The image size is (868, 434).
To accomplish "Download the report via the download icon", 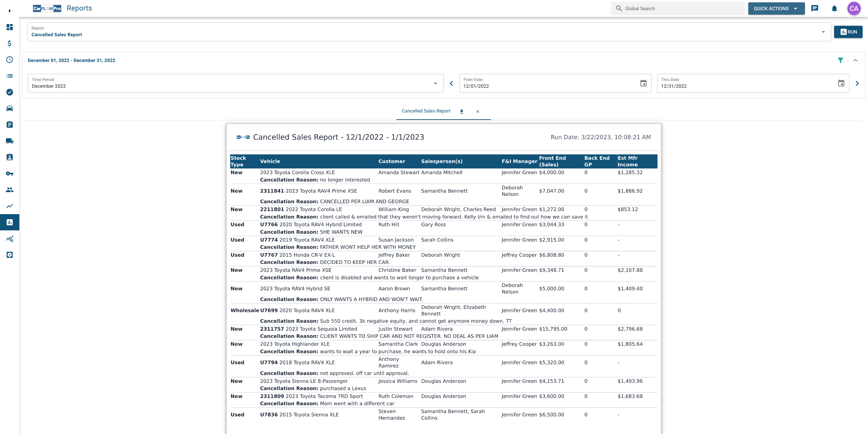I will 462,111.
